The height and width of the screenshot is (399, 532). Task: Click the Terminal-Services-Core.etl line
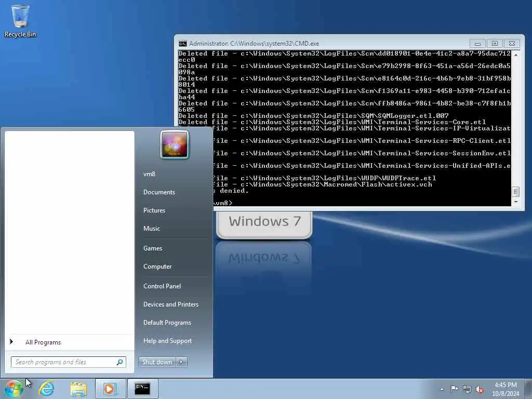(x=332, y=122)
